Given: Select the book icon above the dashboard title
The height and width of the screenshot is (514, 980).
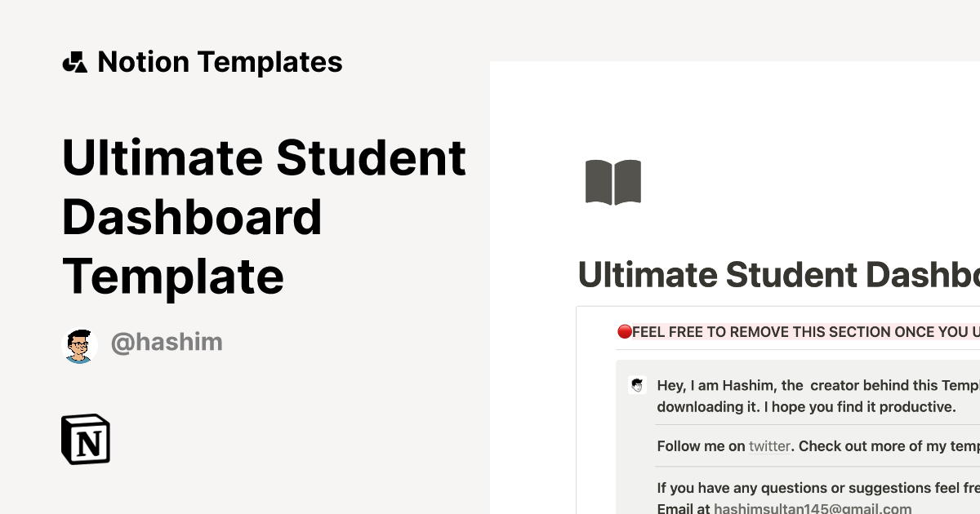Looking at the screenshot, I should click(612, 181).
